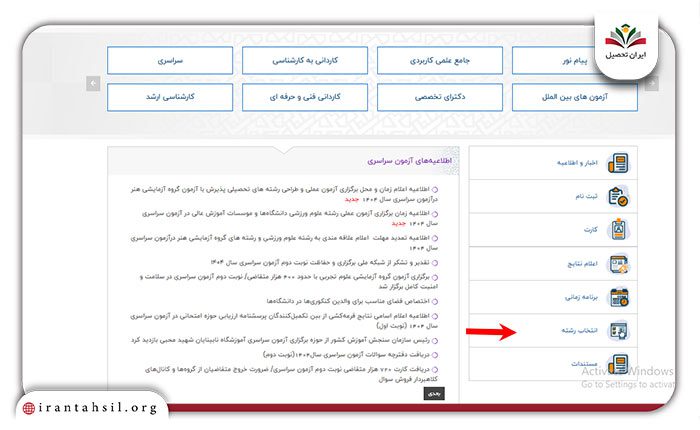Screen dimensions: 700x430
Task: Click the ثبت نام clipboard icon
Action: click(x=618, y=196)
